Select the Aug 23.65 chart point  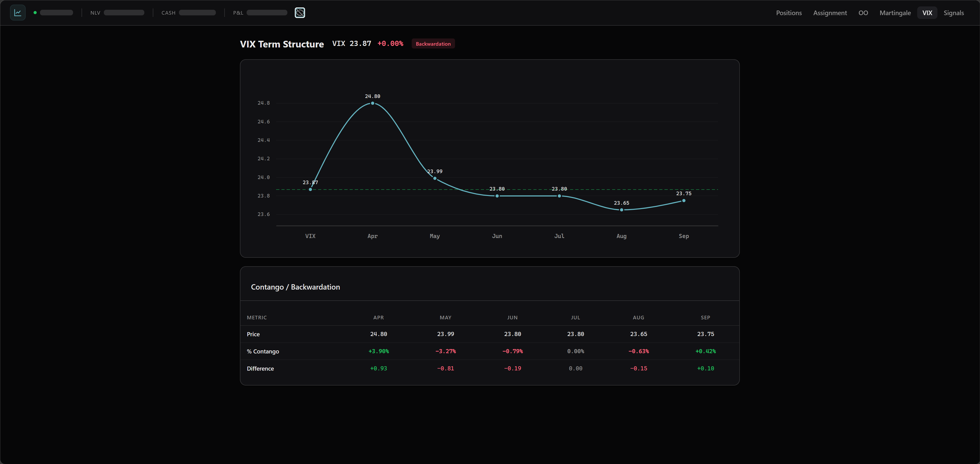tap(621, 210)
